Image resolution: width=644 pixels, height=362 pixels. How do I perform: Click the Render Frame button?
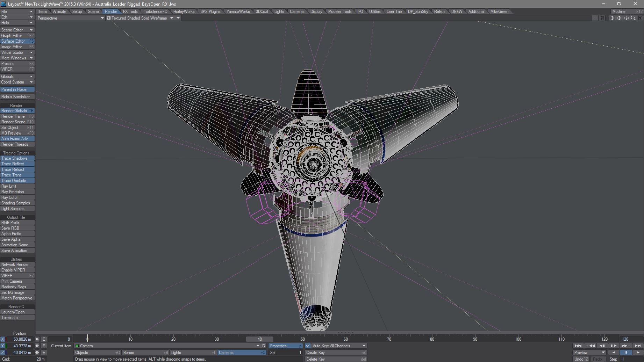[x=17, y=116]
